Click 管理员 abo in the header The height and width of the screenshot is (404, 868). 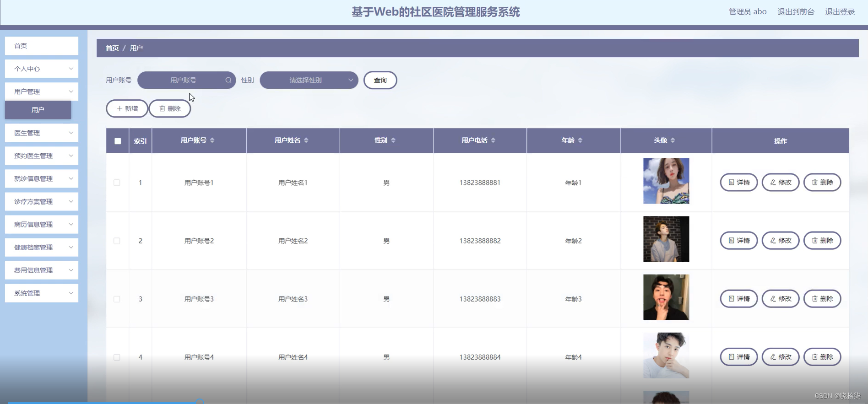[748, 12]
